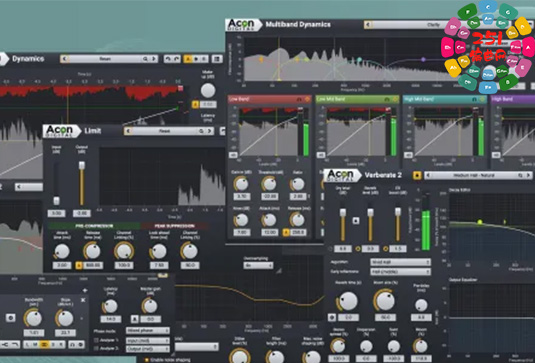Viewport: 535px width, 363px height.
Task: Open the Phase mode dropdown in EQ
Action: click(148, 331)
